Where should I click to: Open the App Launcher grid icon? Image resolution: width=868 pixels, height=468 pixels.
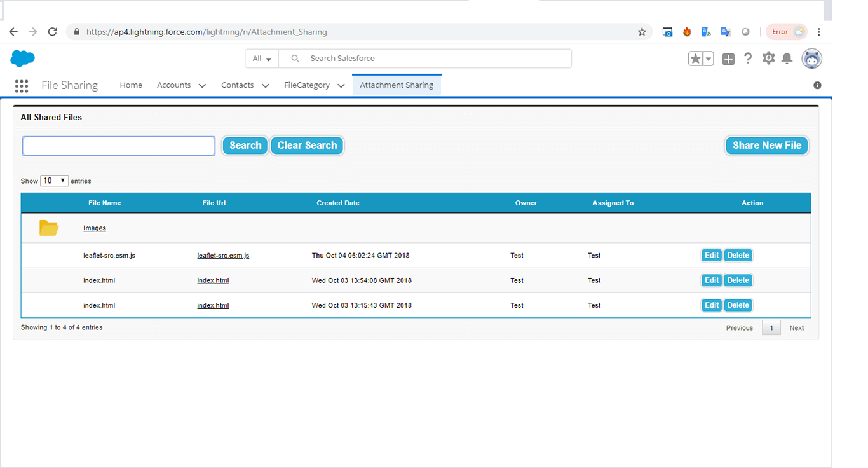click(x=22, y=86)
